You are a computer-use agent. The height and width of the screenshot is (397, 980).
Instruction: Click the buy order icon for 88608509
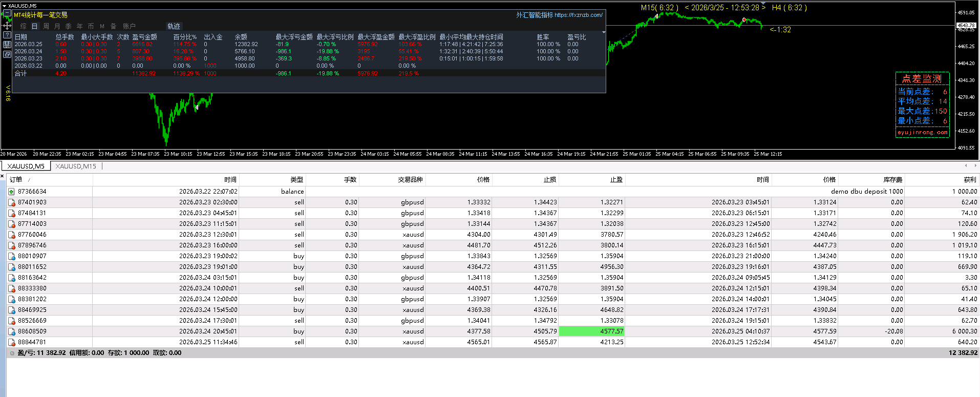pos(11,331)
